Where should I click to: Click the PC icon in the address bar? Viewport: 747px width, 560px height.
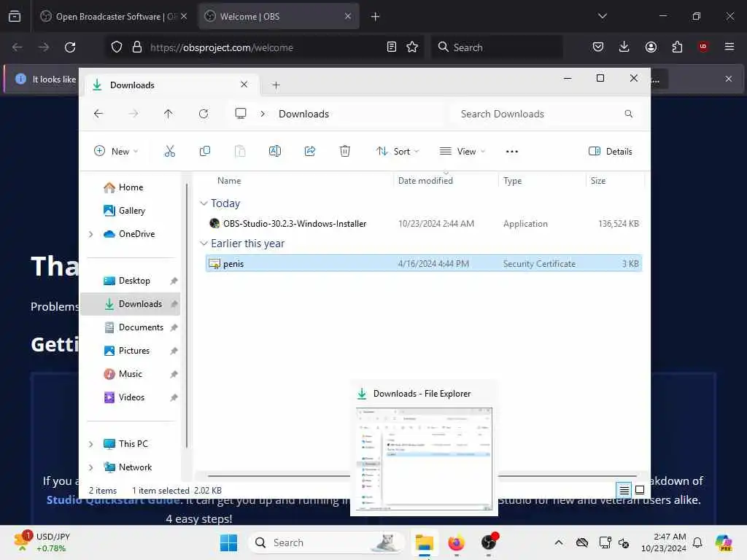click(x=241, y=113)
